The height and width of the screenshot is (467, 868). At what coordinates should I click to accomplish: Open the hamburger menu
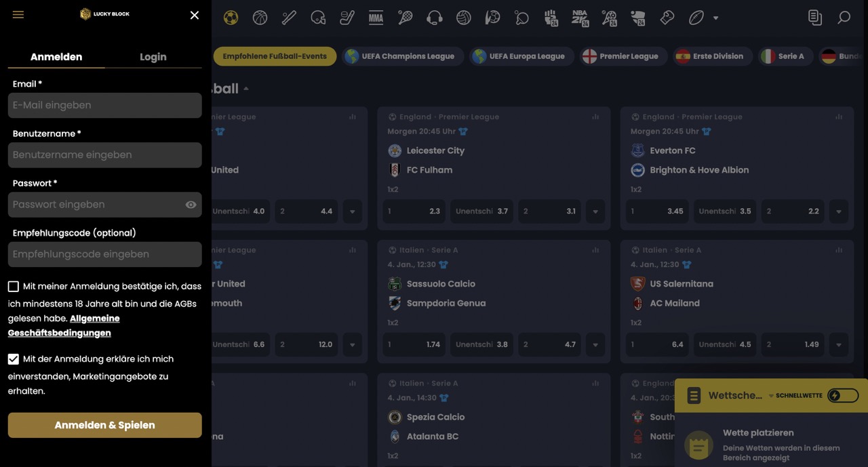18,15
